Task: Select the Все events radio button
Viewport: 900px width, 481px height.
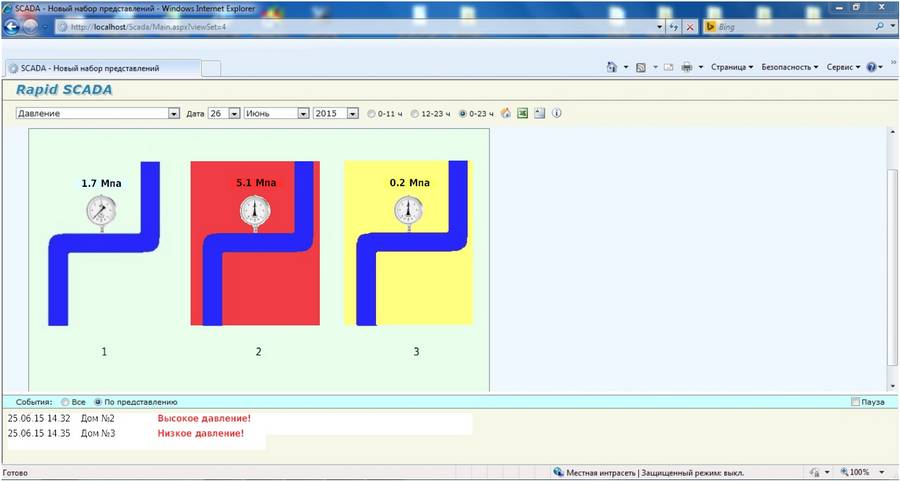Action: click(65, 401)
